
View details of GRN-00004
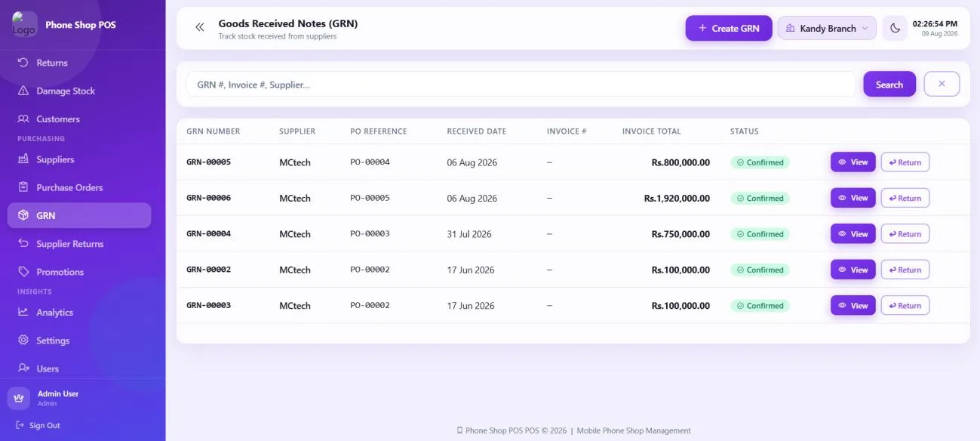coord(853,234)
